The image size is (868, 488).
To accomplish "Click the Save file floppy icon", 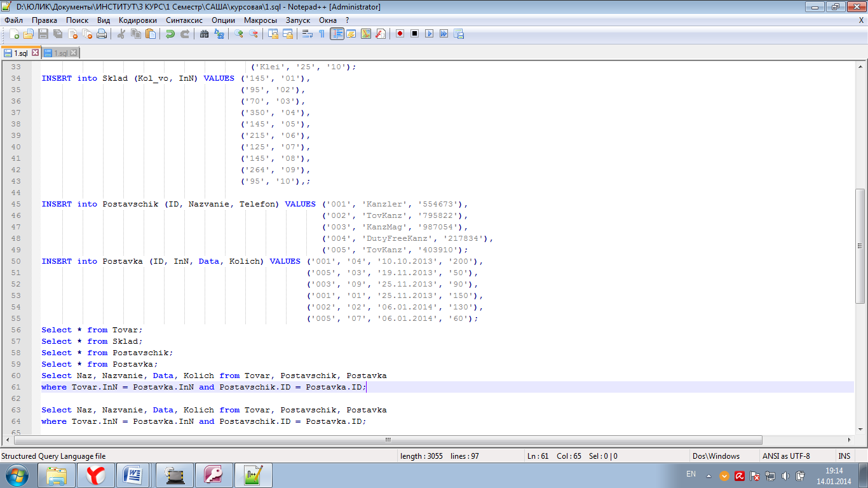I will click(x=43, y=34).
